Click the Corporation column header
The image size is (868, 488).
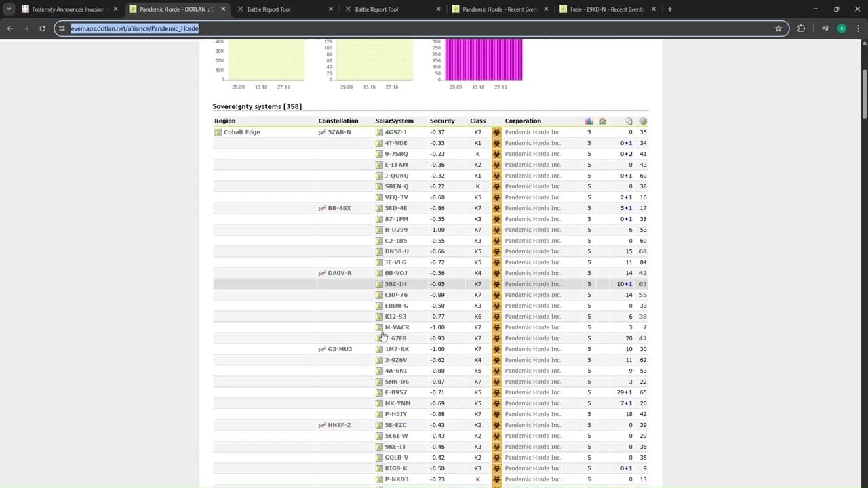point(523,121)
